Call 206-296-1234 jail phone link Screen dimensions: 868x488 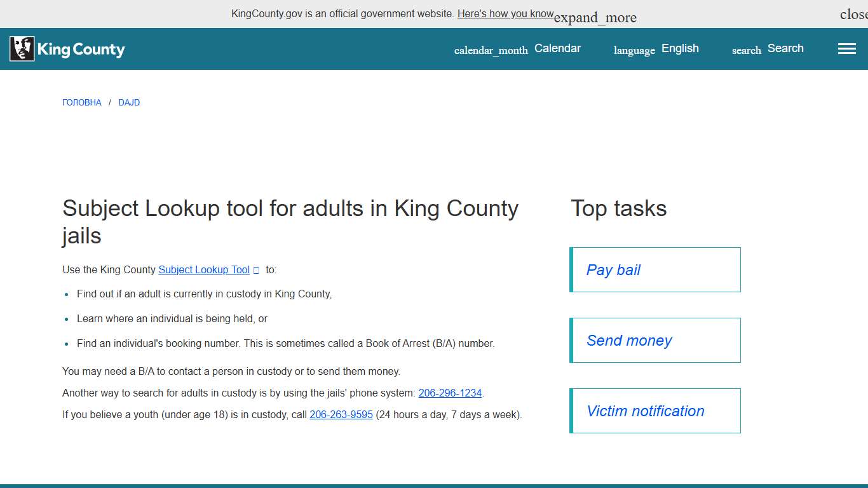coord(450,393)
